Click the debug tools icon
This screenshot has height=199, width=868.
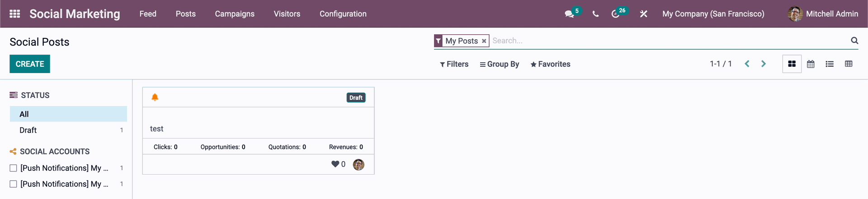pyautogui.click(x=644, y=14)
